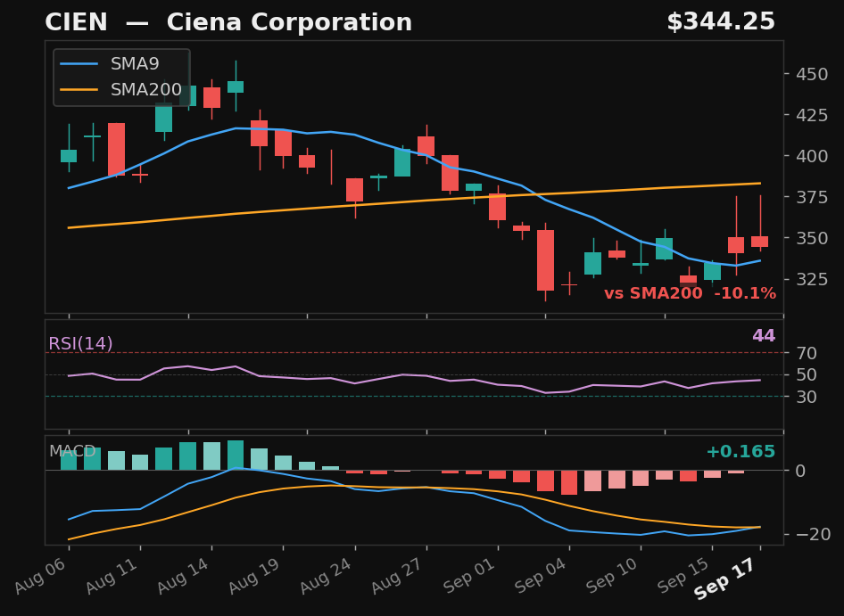844x616 pixels.
Task: Click the first MACD histogram bar for Aug 06
Action: 69,461
